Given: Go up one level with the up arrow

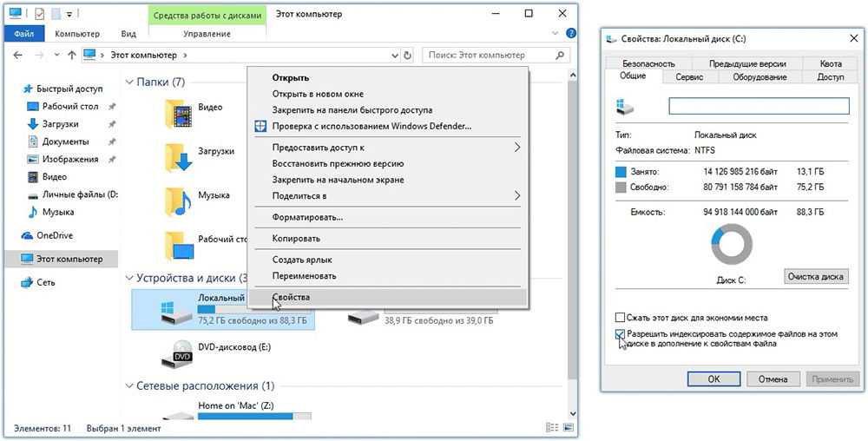Looking at the screenshot, I should 71,56.
